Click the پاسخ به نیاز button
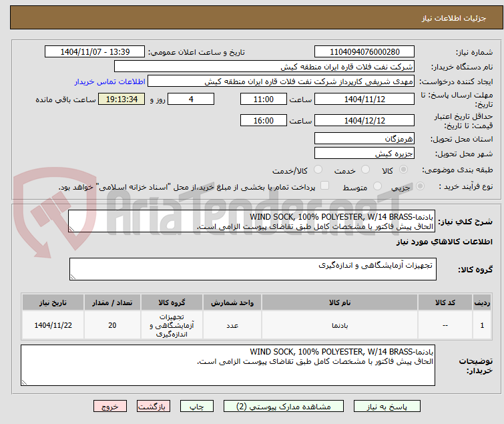Image resolution: width=504 pixels, height=424 pixels. tap(387, 407)
